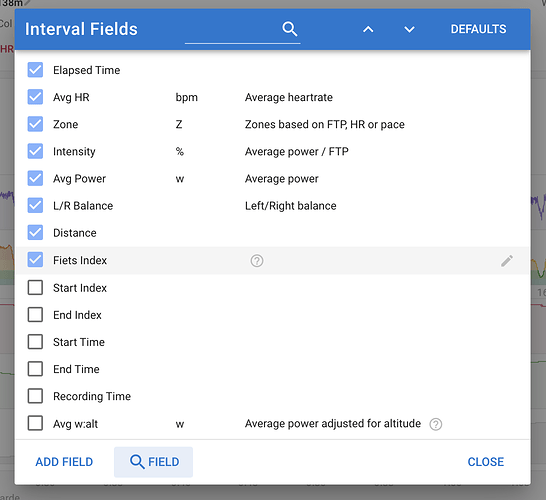The width and height of the screenshot is (546, 500).
Task: Focus the search input field in header
Action: (233, 30)
